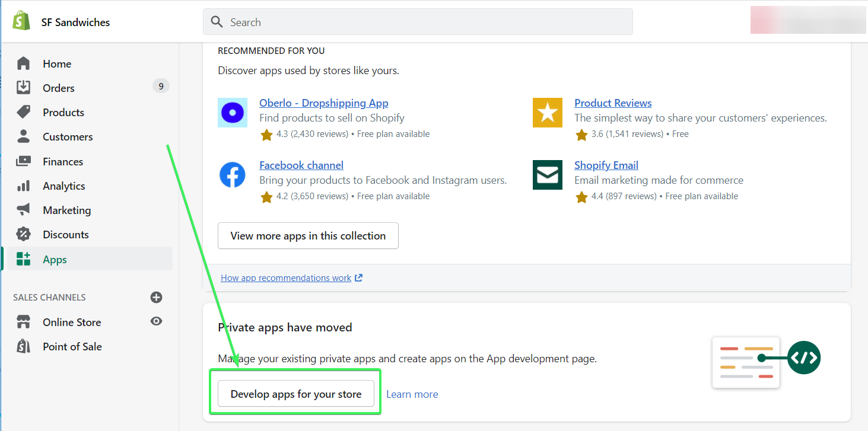Click the Sales Channels heading
868x431 pixels.
pyautogui.click(x=49, y=297)
